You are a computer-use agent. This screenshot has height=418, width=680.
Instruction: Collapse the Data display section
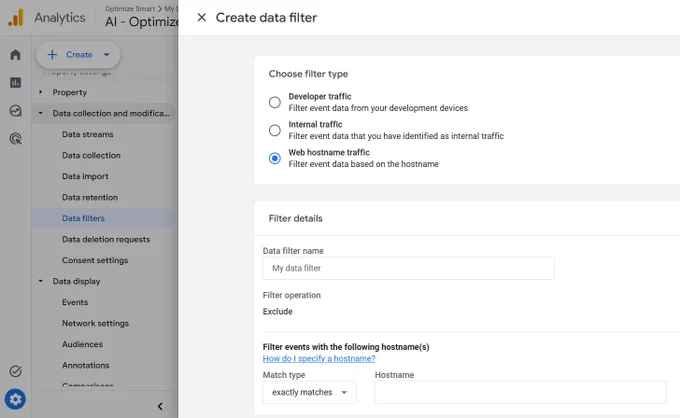(40, 281)
